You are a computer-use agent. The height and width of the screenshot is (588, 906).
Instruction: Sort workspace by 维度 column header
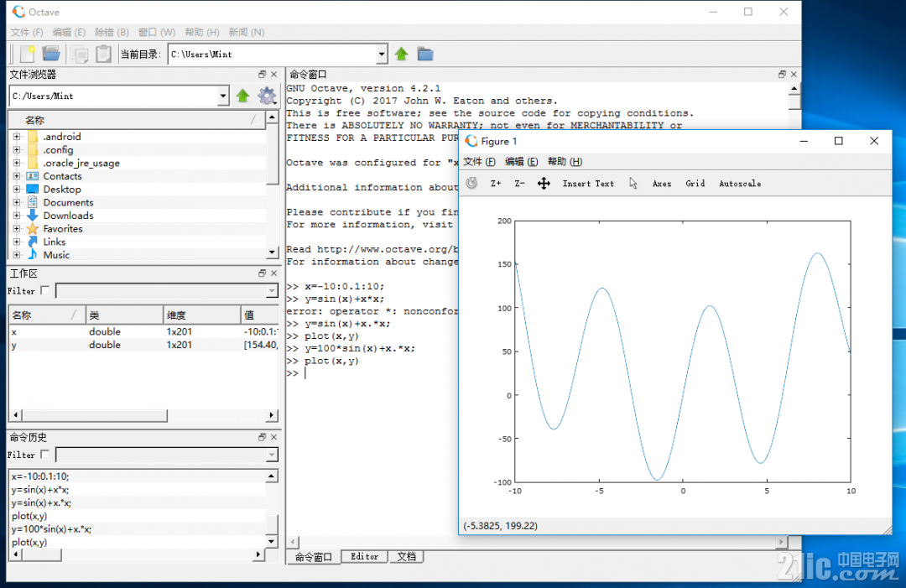coord(201,315)
